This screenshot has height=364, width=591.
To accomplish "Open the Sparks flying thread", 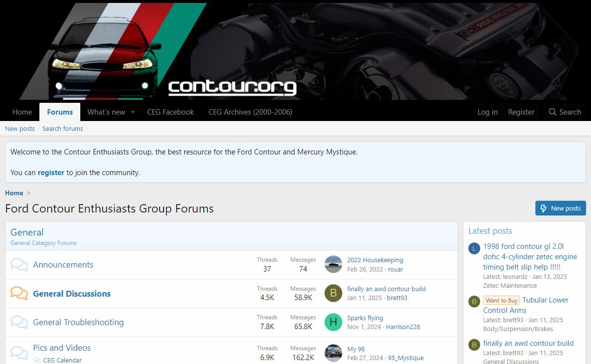I will coord(365,318).
